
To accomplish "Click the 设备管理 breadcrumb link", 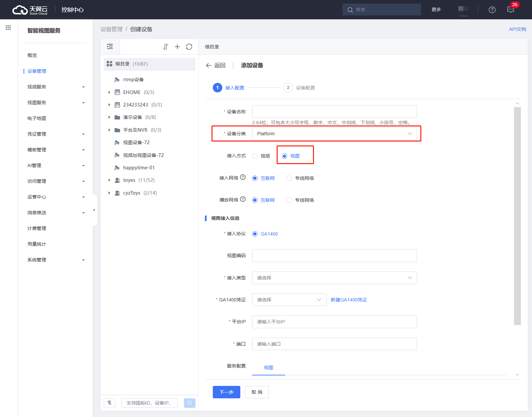I will [112, 29].
